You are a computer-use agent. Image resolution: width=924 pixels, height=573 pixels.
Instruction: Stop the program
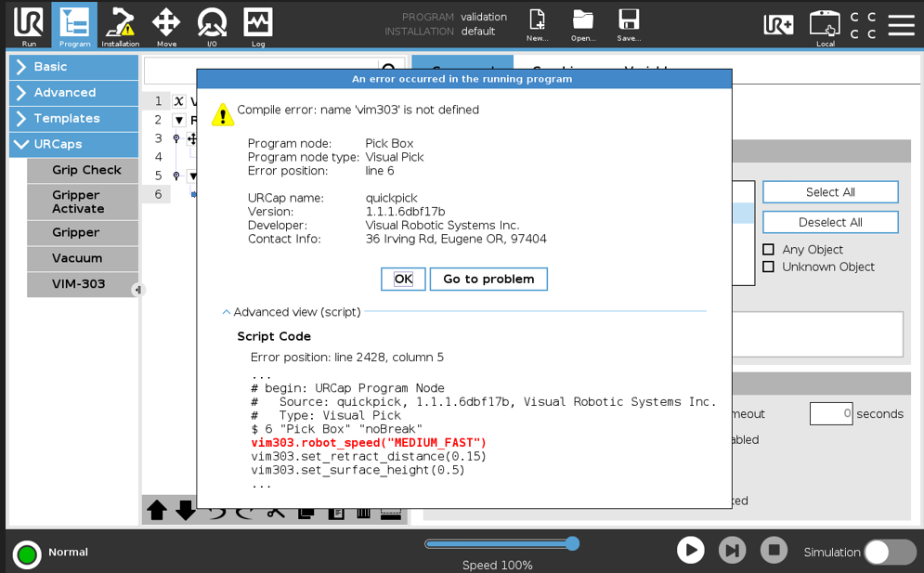click(774, 551)
